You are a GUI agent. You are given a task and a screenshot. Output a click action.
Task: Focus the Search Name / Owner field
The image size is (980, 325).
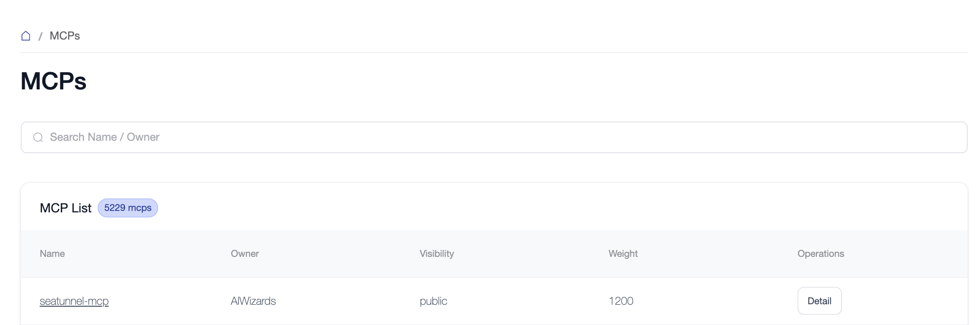click(x=494, y=137)
